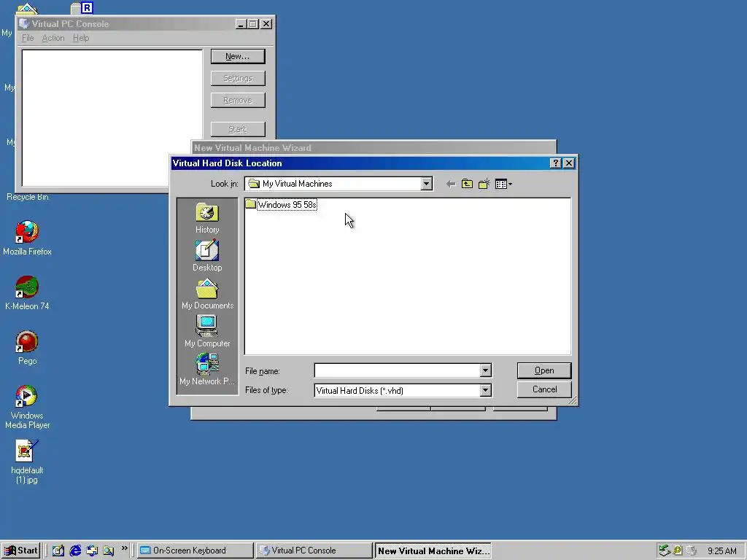Select the Pego desktop icon

click(x=27, y=348)
